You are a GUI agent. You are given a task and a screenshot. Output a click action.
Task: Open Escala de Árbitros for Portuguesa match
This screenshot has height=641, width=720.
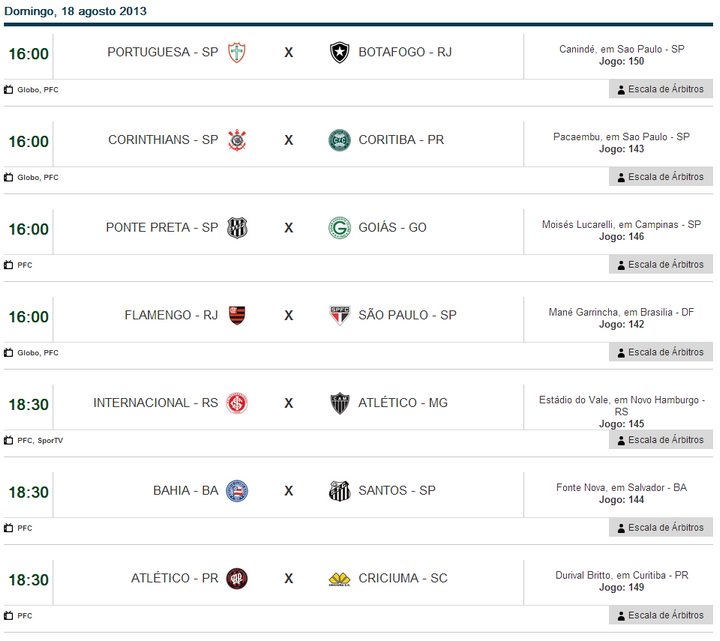(661, 89)
